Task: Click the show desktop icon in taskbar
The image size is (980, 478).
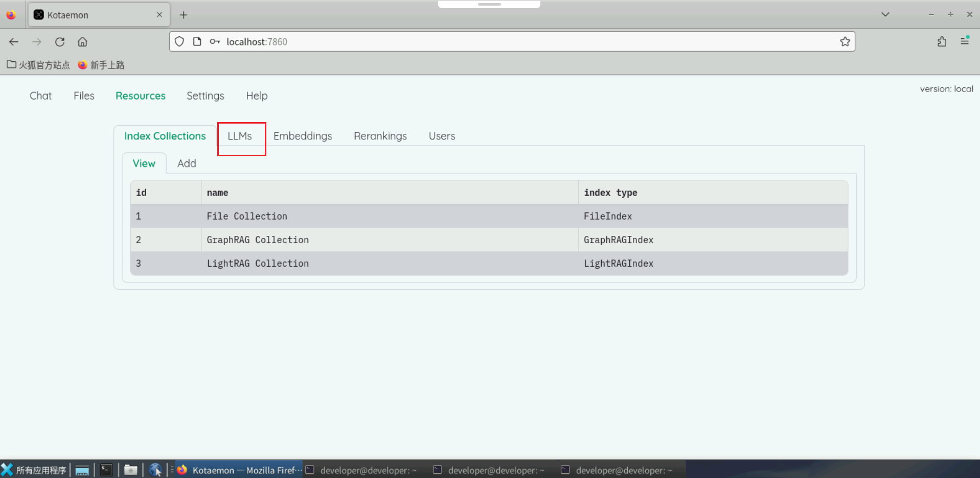Action: pyautogui.click(x=82, y=470)
